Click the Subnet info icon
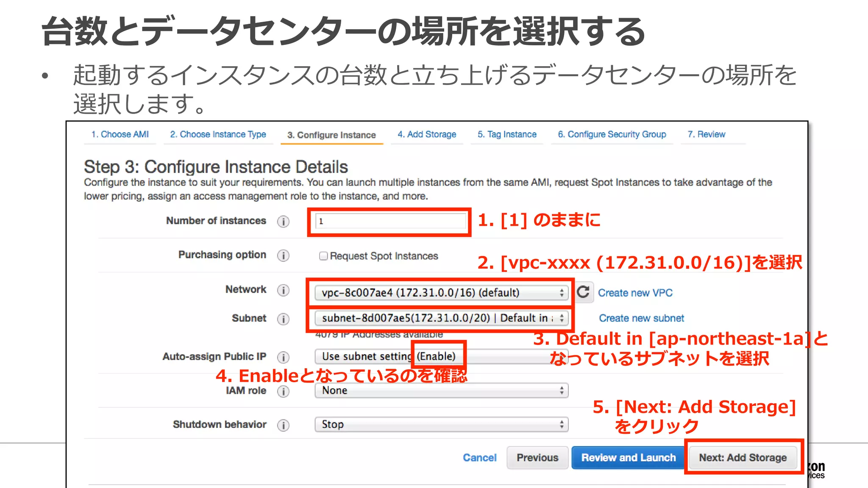 click(283, 319)
